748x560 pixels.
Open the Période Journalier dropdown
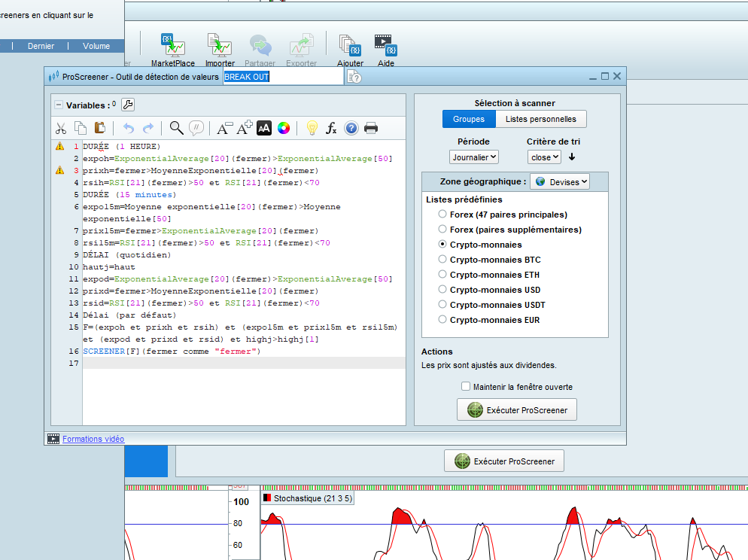474,157
